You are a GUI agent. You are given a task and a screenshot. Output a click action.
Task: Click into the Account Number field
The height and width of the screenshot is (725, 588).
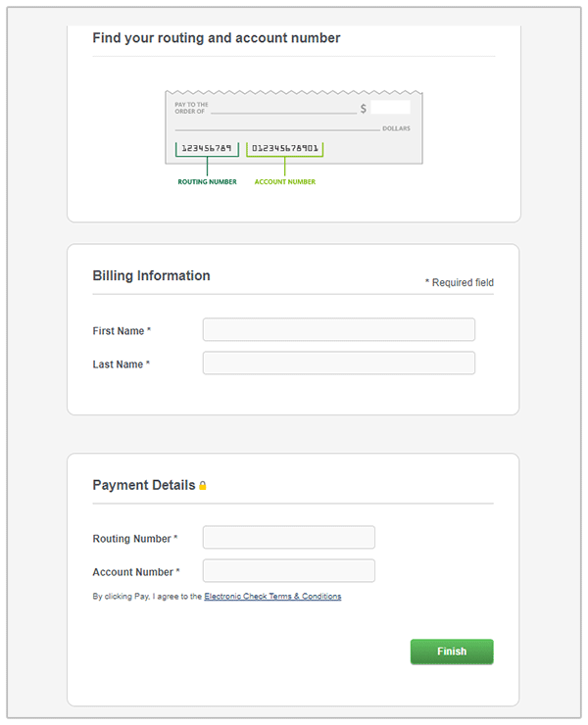pyautogui.click(x=288, y=571)
